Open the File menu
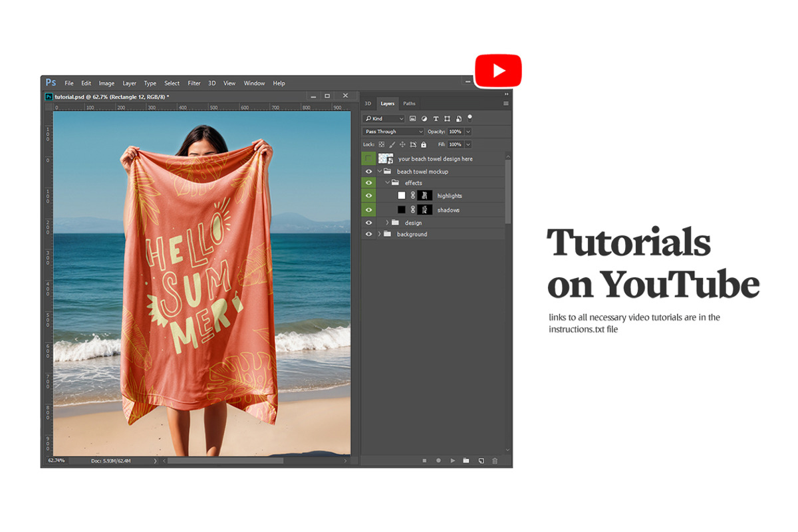This screenshot has width=798, height=532. click(x=69, y=83)
